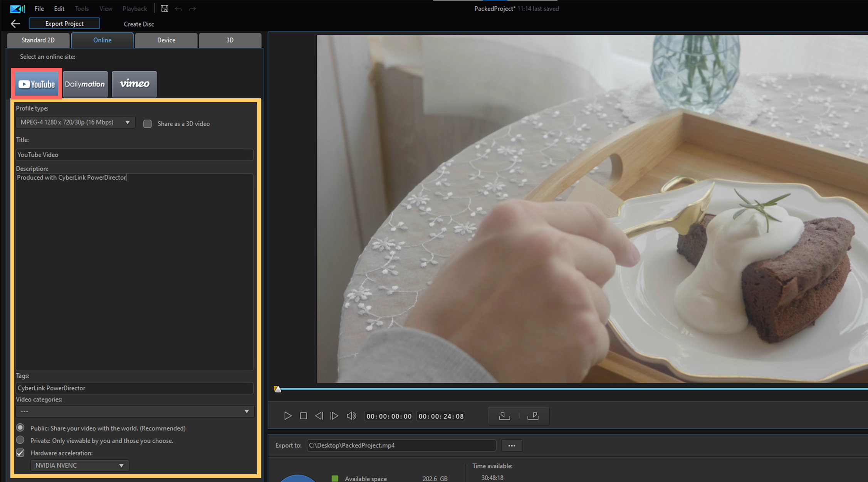The height and width of the screenshot is (482, 868).
Task: Click the PowerDirector app logo icon
Action: 17,8
